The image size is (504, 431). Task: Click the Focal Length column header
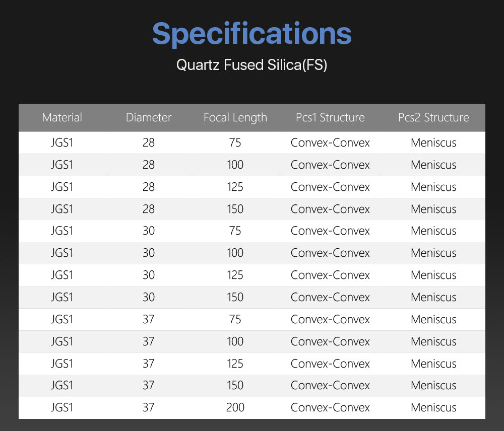coord(235,117)
